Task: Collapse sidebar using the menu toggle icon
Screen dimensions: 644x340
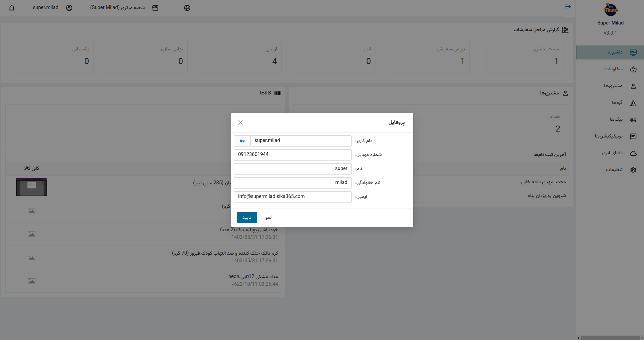Action: pyautogui.click(x=568, y=7)
